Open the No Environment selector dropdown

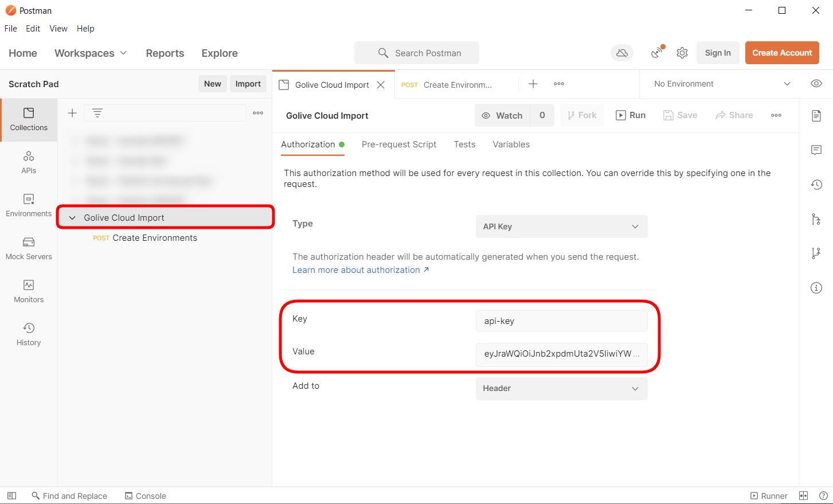[x=722, y=84]
